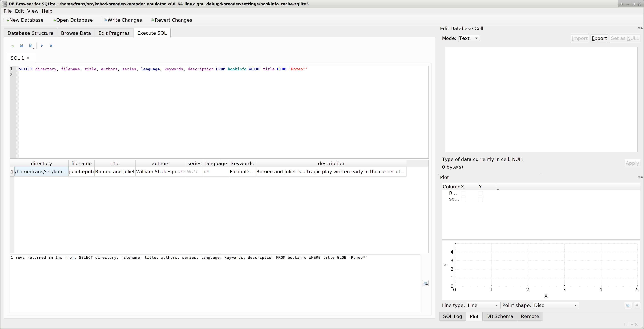The height and width of the screenshot is (329, 644).
Task: Click the save SQL file icon
Action: pos(31,46)
